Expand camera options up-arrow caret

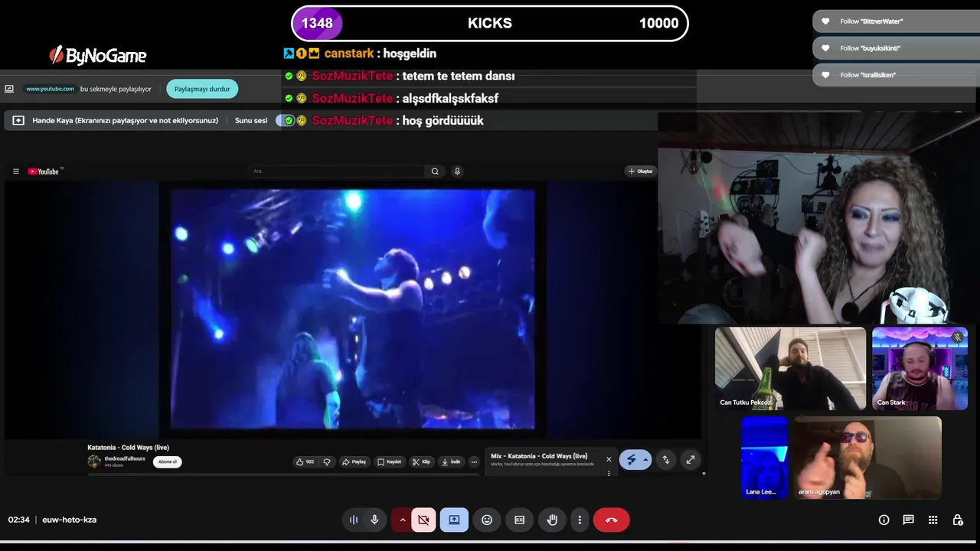click(x=402, y=520)
